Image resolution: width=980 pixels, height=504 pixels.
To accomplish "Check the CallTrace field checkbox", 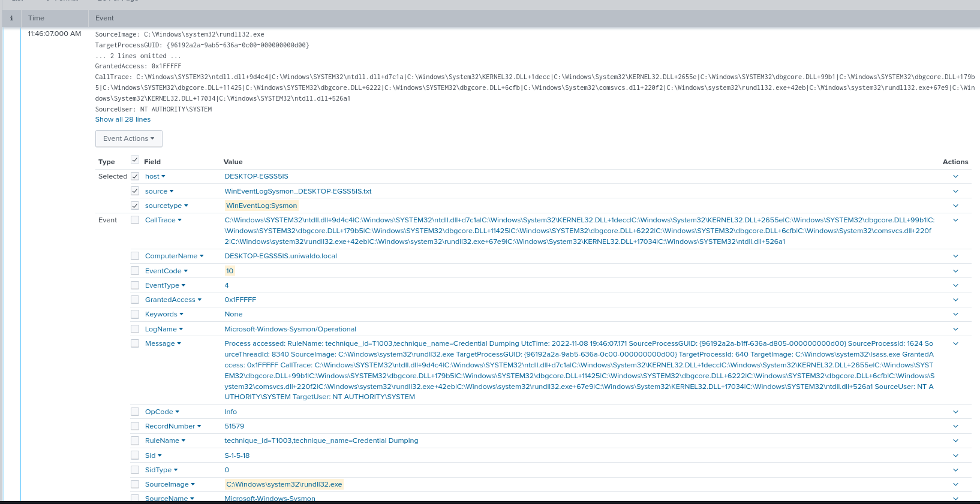I will pyautogui.click(x=135, y=220).
